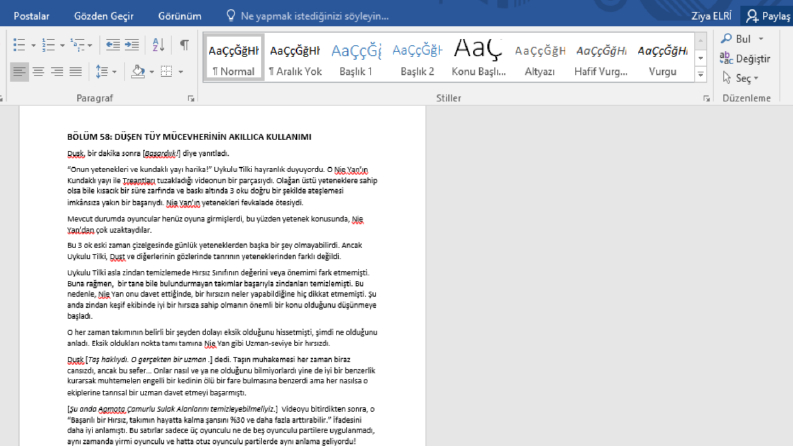Open line spacing options
This screenshot has width=793, height=446.
[x=102, y=72]
